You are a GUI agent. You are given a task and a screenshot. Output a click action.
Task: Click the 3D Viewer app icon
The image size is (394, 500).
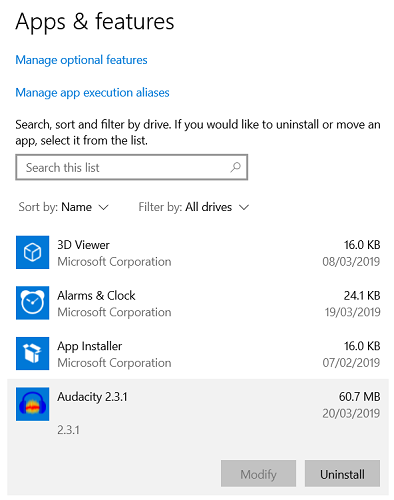pos(32,252)
